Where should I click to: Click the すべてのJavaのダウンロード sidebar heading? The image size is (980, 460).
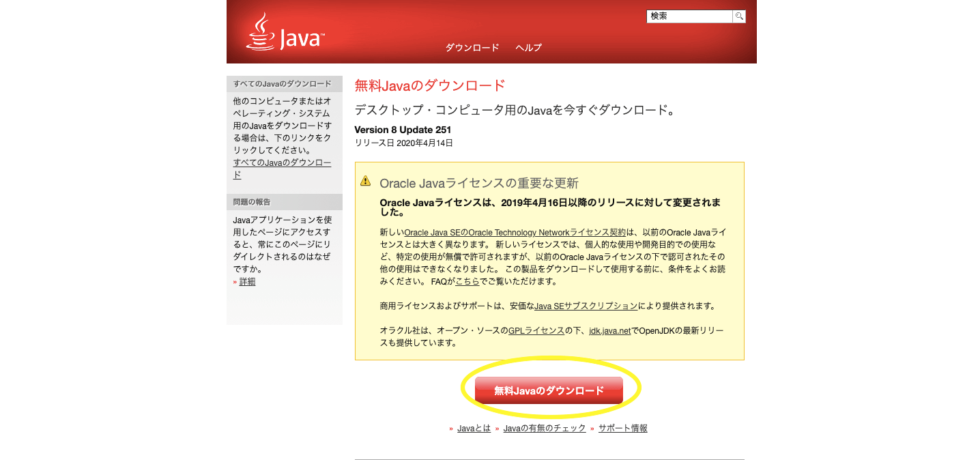pyautogui.click(x=283, y=84)
